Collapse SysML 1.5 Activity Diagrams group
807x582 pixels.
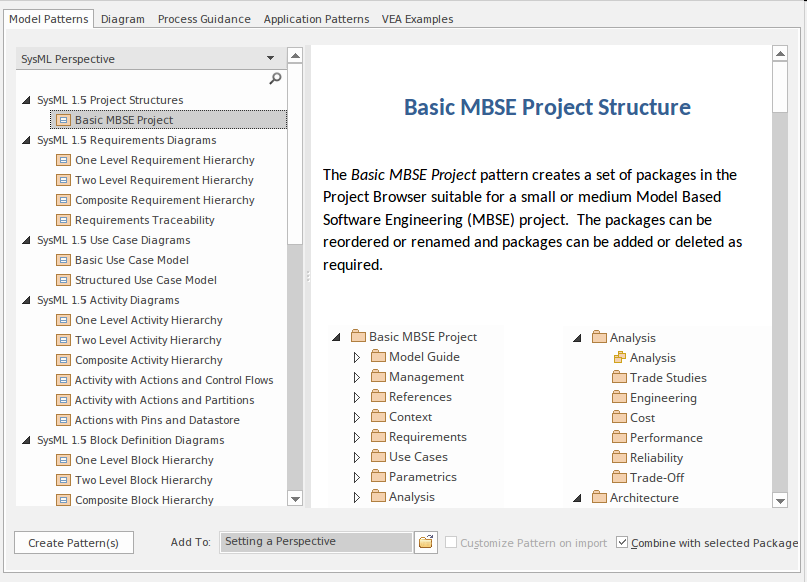click(26, 300)
